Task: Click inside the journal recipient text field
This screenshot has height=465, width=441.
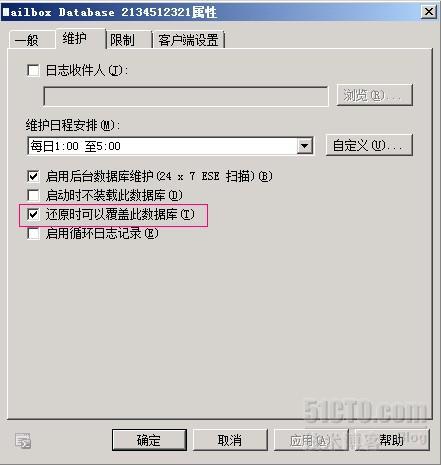Action: (x=186, y=96)
